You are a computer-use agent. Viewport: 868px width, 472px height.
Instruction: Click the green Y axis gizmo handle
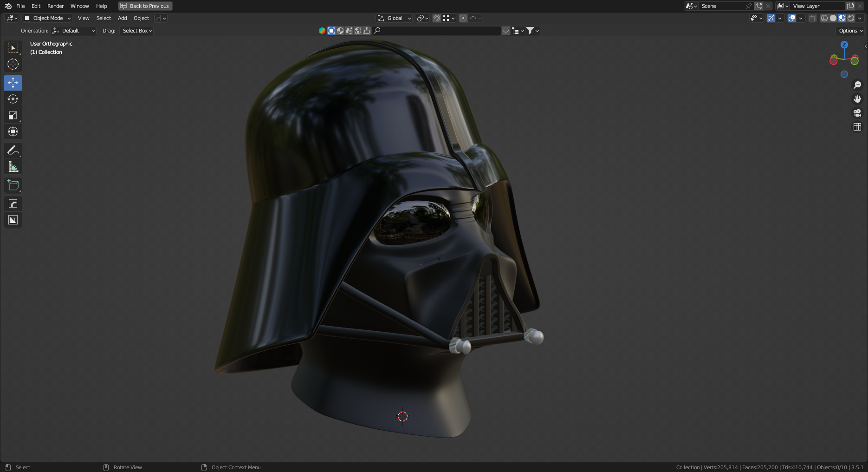(x=855, y=61)
